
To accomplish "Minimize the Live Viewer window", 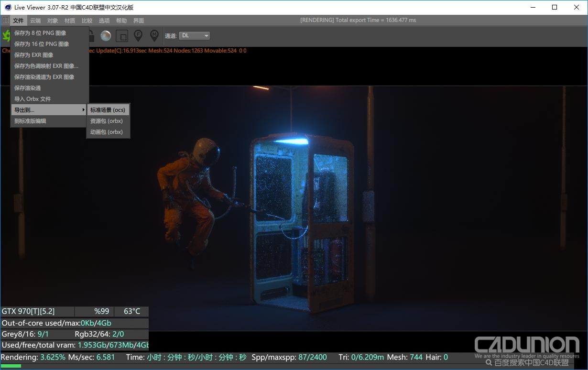I will (x=533, y=7).
